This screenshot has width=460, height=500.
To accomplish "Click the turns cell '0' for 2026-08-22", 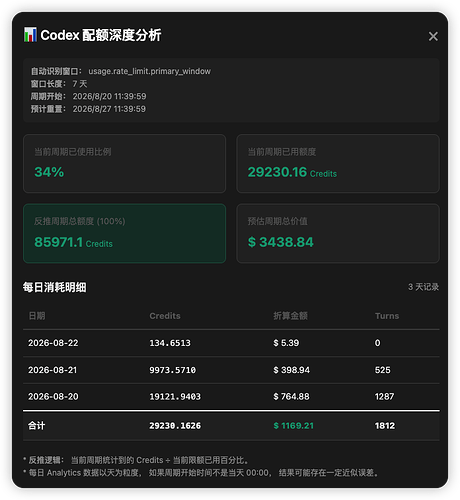I will [x=377, y=343].
